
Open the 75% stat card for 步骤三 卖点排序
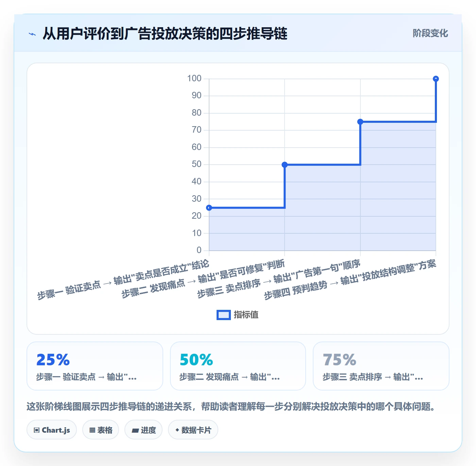381,366
